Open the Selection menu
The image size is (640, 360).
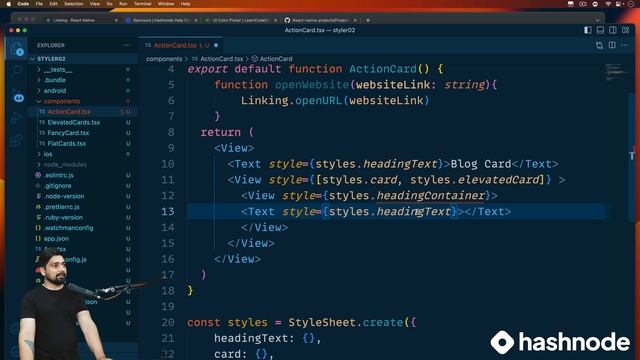pos(74,4)
